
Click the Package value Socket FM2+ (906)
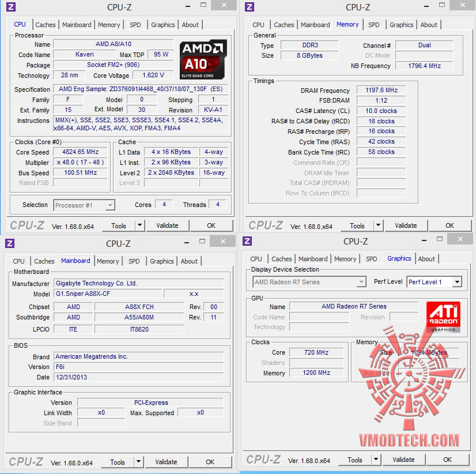(113, 65)
